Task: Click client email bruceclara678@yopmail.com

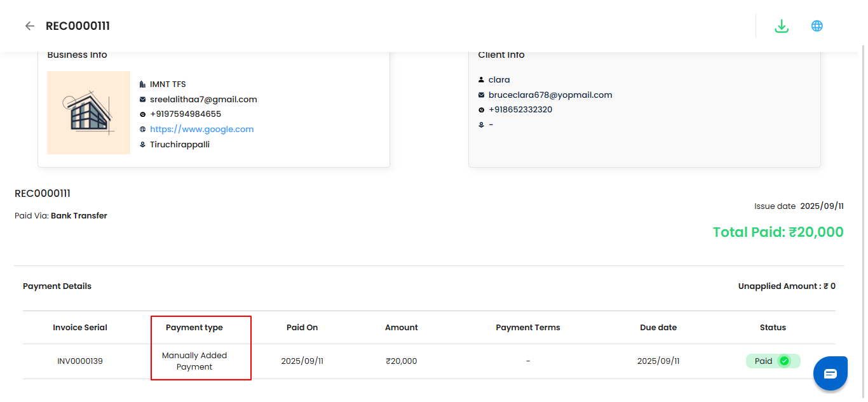Action: tap(550, 95)
